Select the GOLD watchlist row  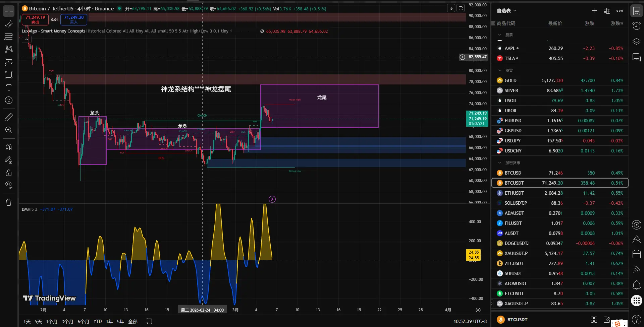pos(560,80)
